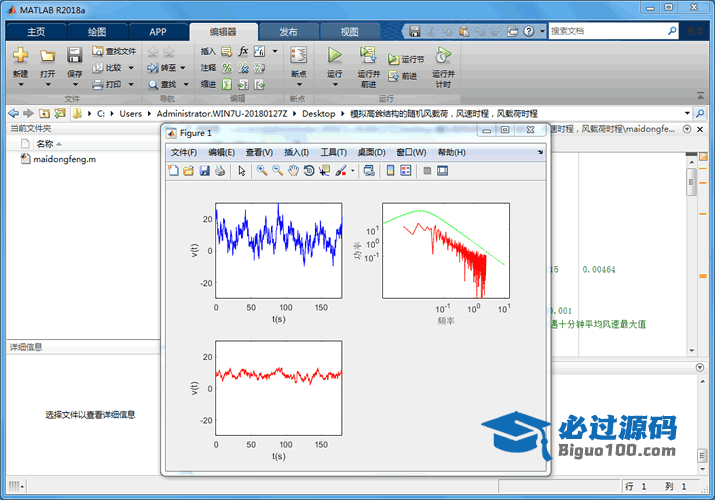Click the green percent comment icon
This screenshot has width=715, height=500.
(227, 68)
